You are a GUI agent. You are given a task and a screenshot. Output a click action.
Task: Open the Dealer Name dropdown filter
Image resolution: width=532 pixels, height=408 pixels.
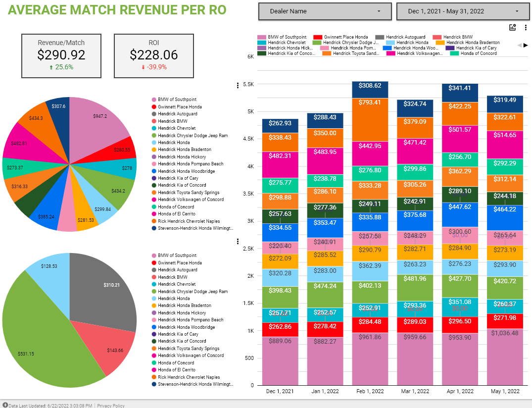pos(325,11)
